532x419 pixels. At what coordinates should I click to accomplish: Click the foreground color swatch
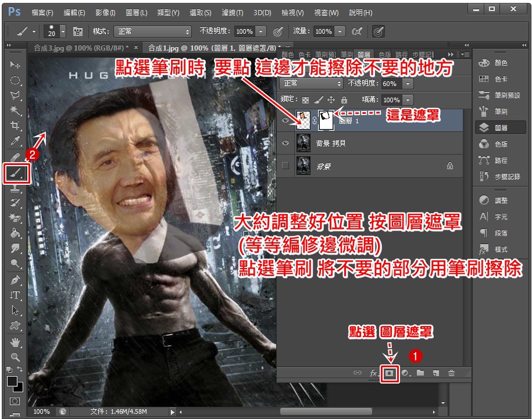click(12, 381)
